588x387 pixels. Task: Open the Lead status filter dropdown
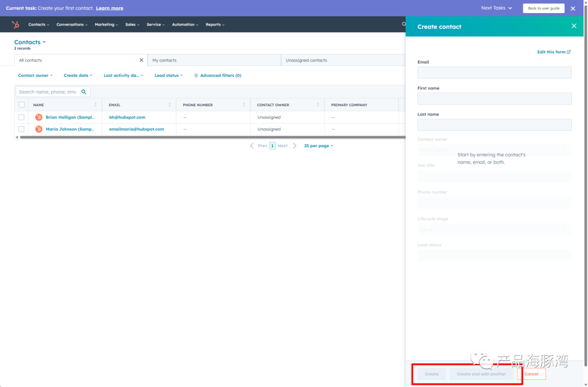tap(168, 75)
